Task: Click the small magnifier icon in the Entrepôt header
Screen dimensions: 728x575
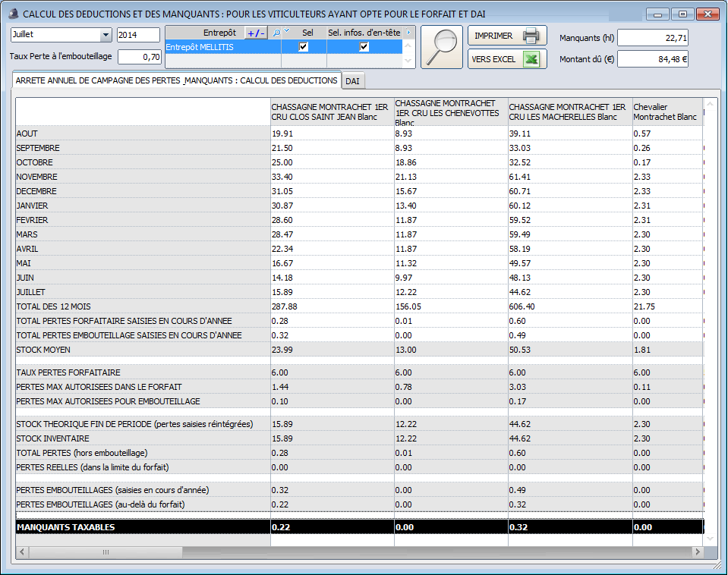Action: coord(276,33)
